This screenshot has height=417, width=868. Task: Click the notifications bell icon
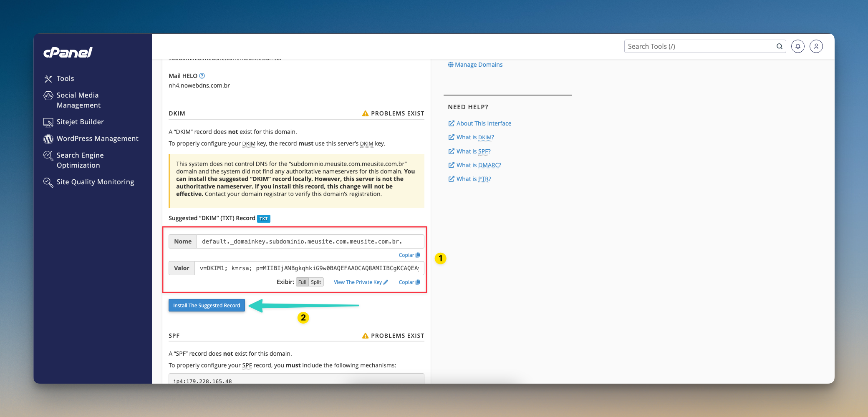coord(797,46)
